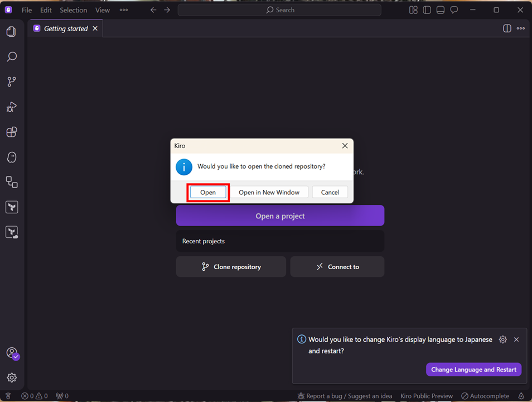532x402 pixels.
Task: Click Report a bug / Suggest an idea
Action: tap(345, 396)
